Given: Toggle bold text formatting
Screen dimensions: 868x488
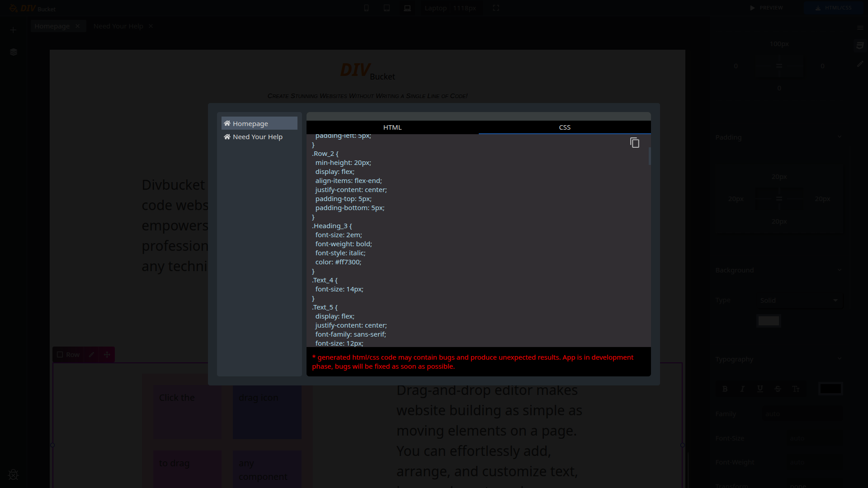Looking at the screenshot, I should coord(725,389).
